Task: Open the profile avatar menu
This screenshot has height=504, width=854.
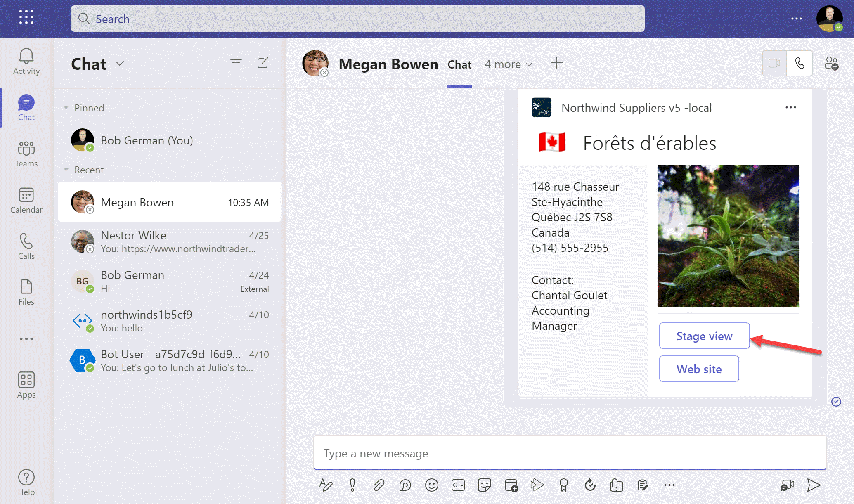Action: (829, 19)
